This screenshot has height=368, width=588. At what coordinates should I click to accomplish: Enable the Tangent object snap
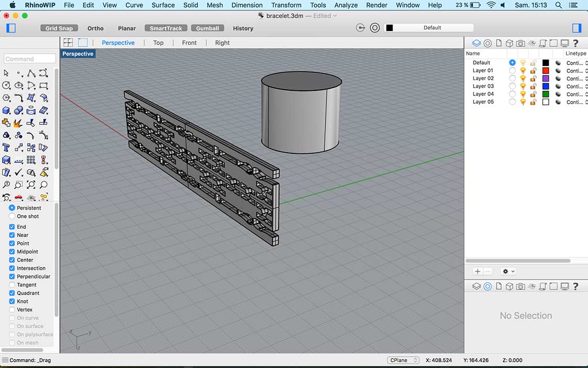[12, 285]
